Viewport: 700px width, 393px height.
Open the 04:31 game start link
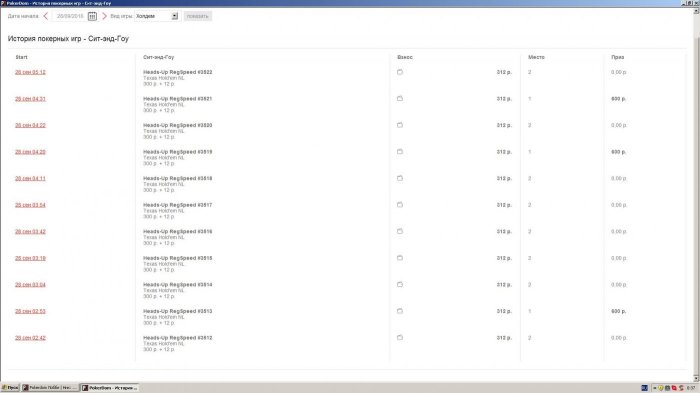30,99
